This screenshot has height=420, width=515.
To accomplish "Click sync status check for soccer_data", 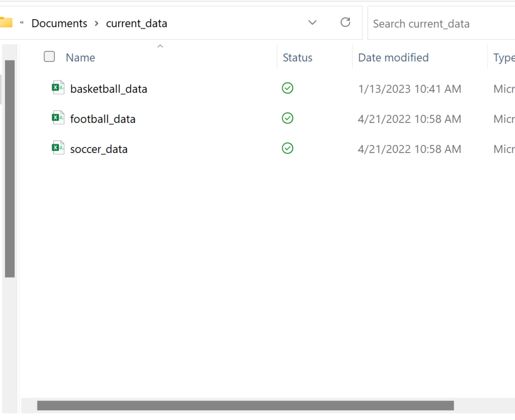I will [x=287, y=148].
